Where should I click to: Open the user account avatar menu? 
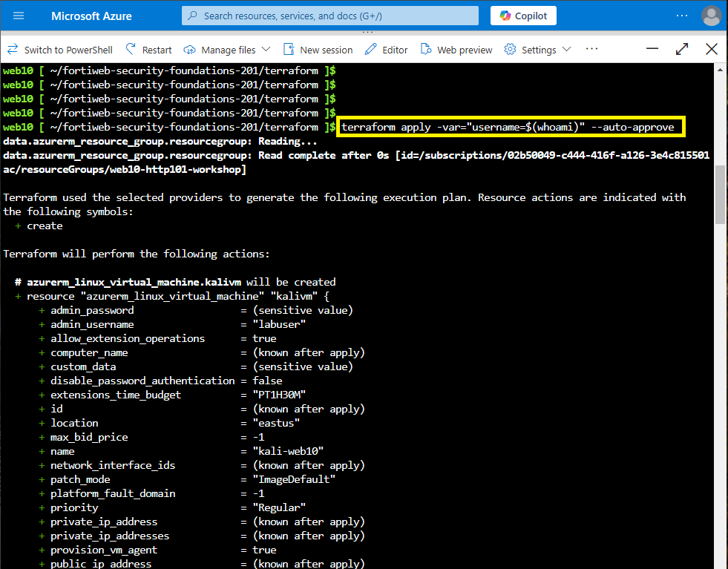pos(711,16)
